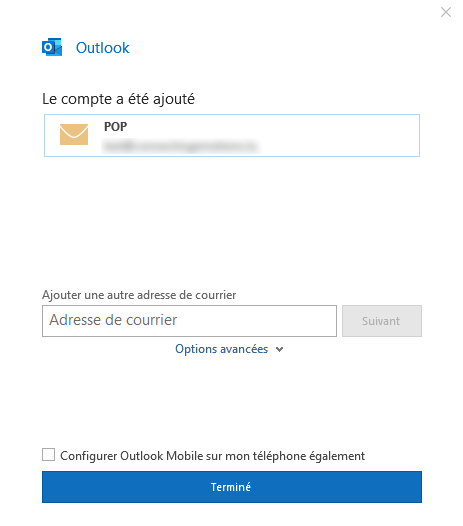The image size is (463, 526).
Task: Click the POP account type label
Action: coord(115,126)
